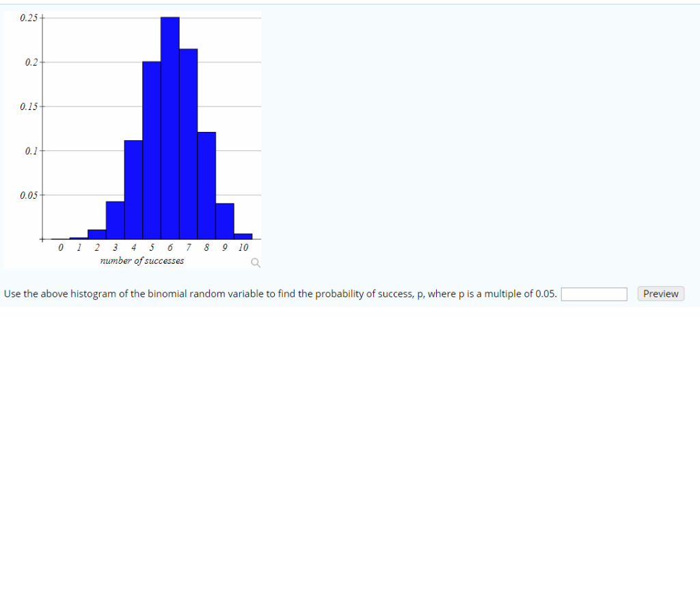Click the magnifier zoom icon below the histogram
Screen dimensions: 700x602
pos(256,262)
